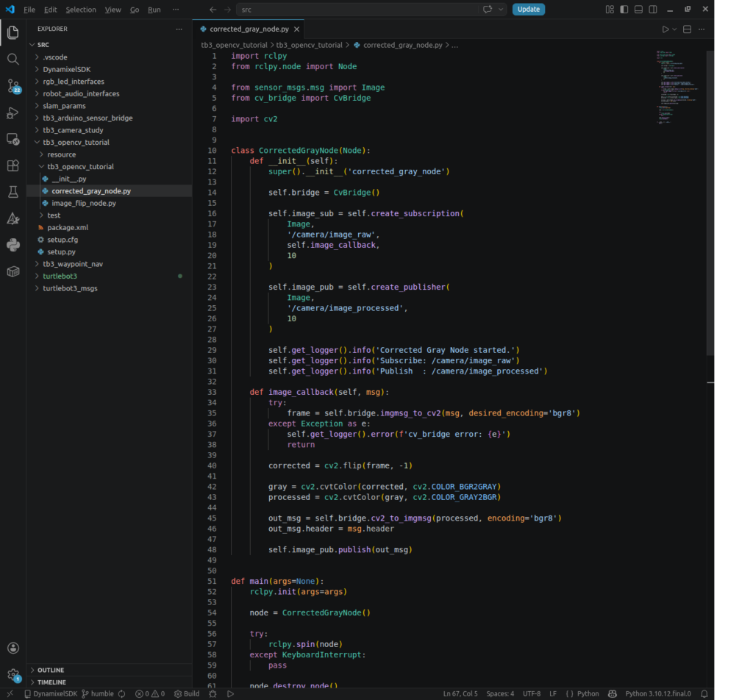Click tb3_opencv_tutorial breadcrumb first segment

[x=234, y=45]
